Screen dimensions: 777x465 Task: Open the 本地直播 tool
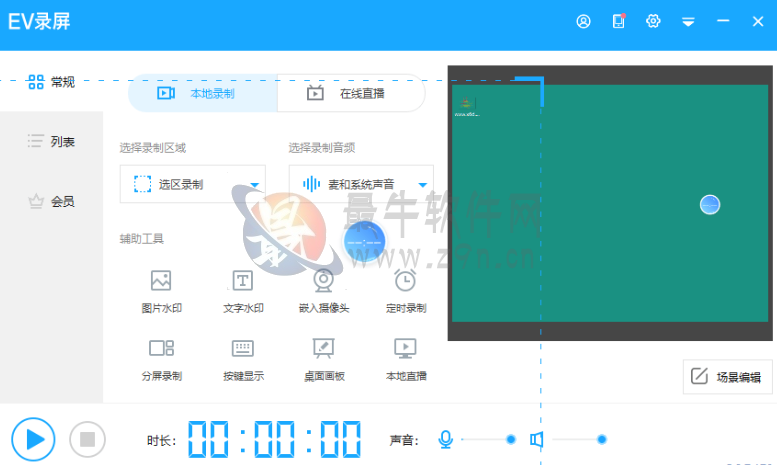tap(406, 360)
